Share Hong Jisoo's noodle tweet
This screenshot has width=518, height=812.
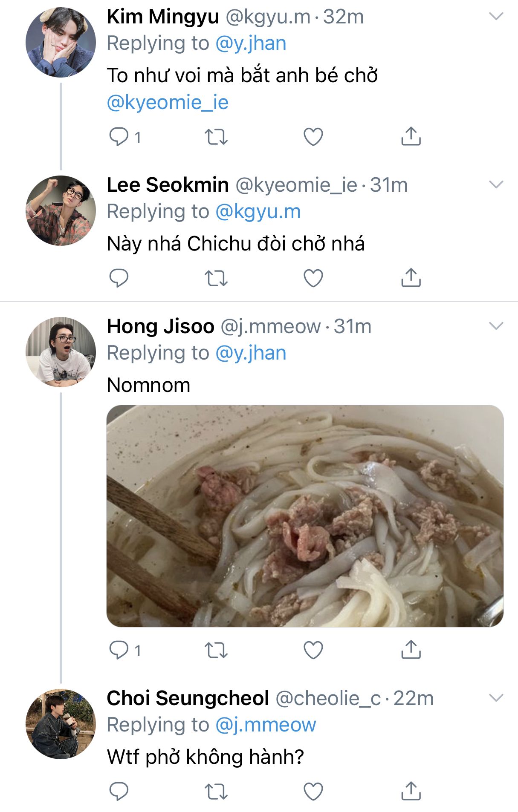[x=411, y=649]
